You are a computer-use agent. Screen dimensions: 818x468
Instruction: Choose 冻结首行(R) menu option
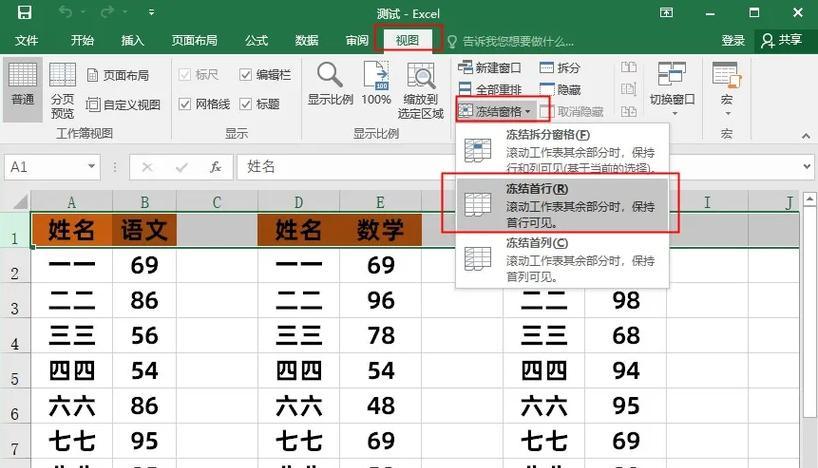pyautogui.click(x=562, y=205)
